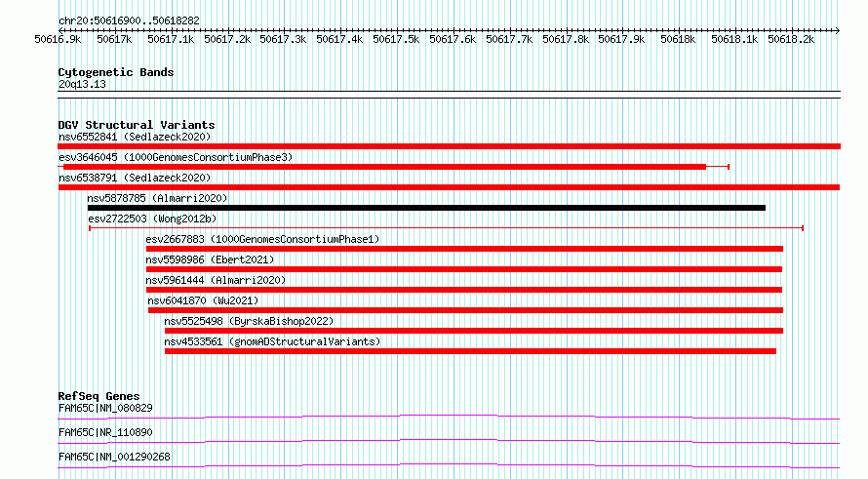Select the 50618.2k ruler tick label
This screenshot has width=868, height=479.
tap(791, 39)
